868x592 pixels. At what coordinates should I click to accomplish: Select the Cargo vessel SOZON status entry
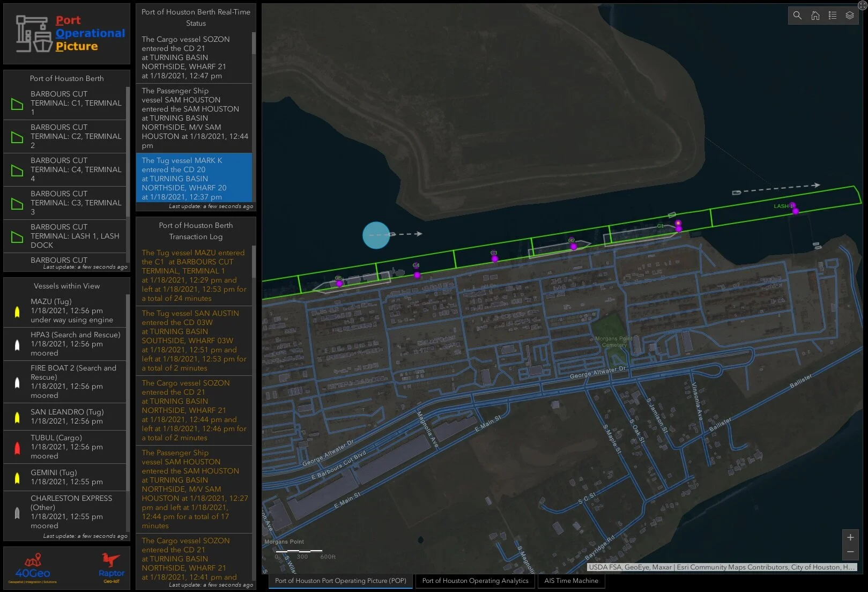point(194,57)
